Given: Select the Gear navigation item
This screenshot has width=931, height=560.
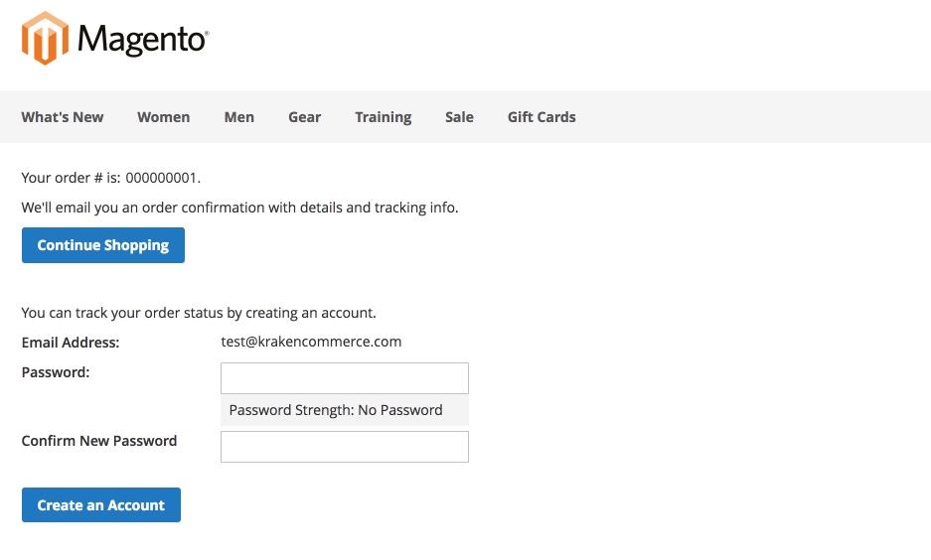Looking at the screenshot, I should coord(305,117).
